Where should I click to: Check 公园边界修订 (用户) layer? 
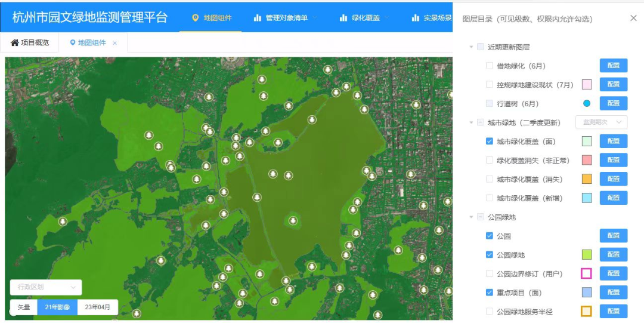[x=490, y=273]
